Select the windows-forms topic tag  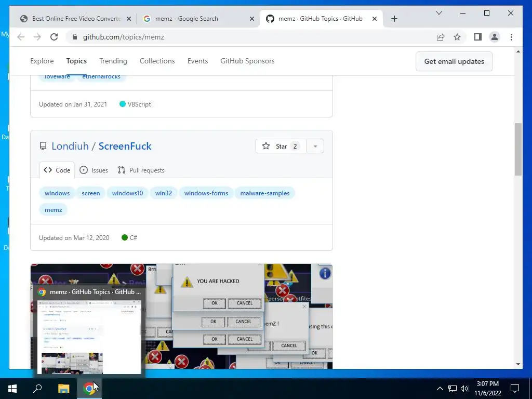tap(206, 193)
